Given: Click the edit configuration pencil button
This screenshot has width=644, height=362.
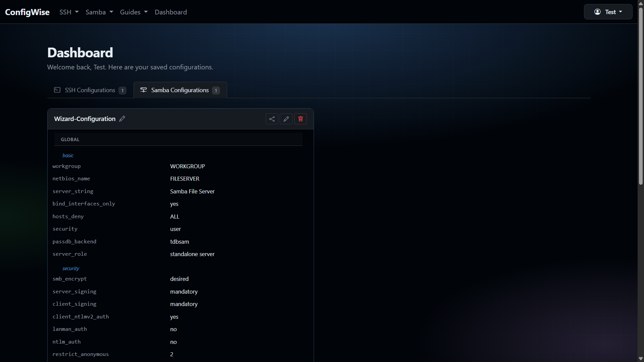Looking at the screenshot, I should click(286, 119).
